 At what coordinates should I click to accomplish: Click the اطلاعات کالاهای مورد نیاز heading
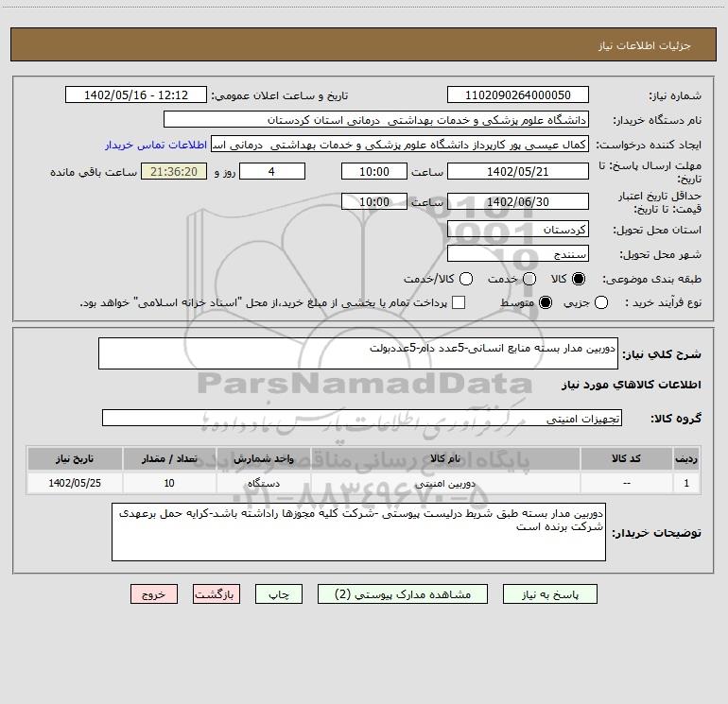[632, 385]
